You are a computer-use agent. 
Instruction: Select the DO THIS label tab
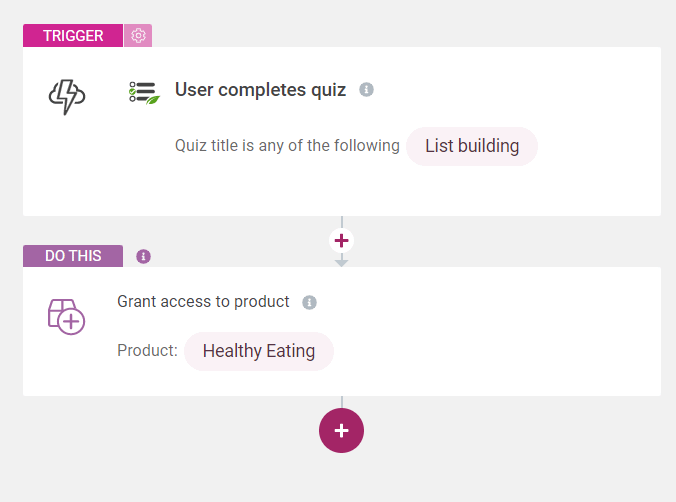click(x=73, y=256)
